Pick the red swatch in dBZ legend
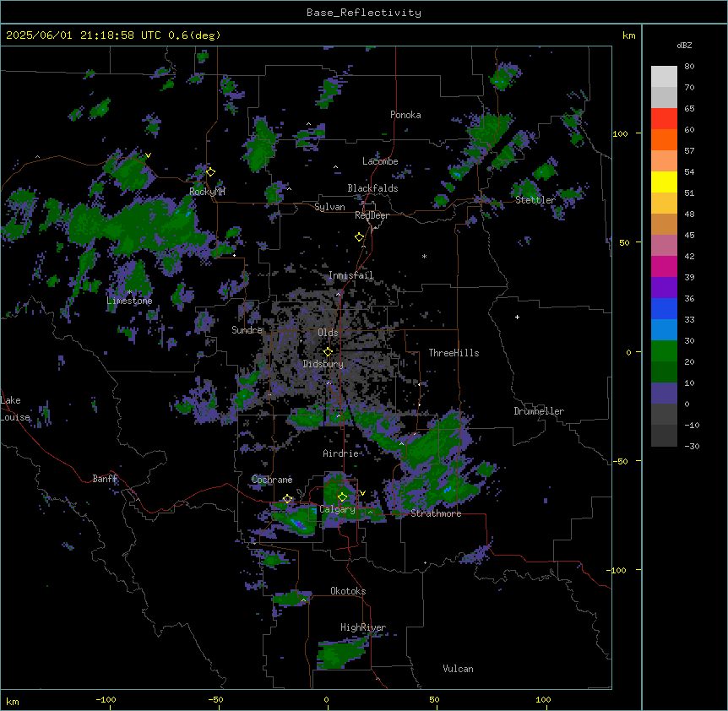Image resolution: width=728 pixels, height=711 pixels. (x=664, y=119)
